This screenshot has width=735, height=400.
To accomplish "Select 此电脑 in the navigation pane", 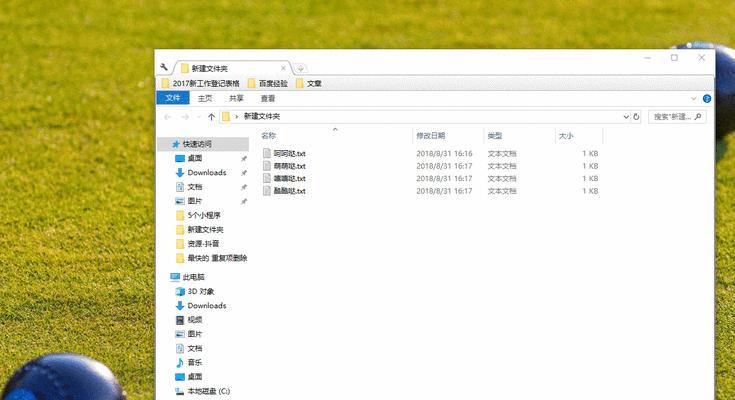I will [x=194, y=277].
